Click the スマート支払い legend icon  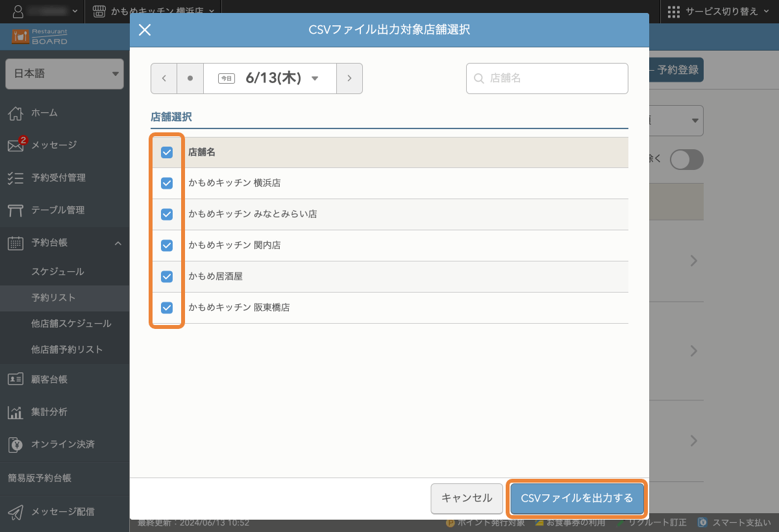pyautogui.click(x=702, y=522)
